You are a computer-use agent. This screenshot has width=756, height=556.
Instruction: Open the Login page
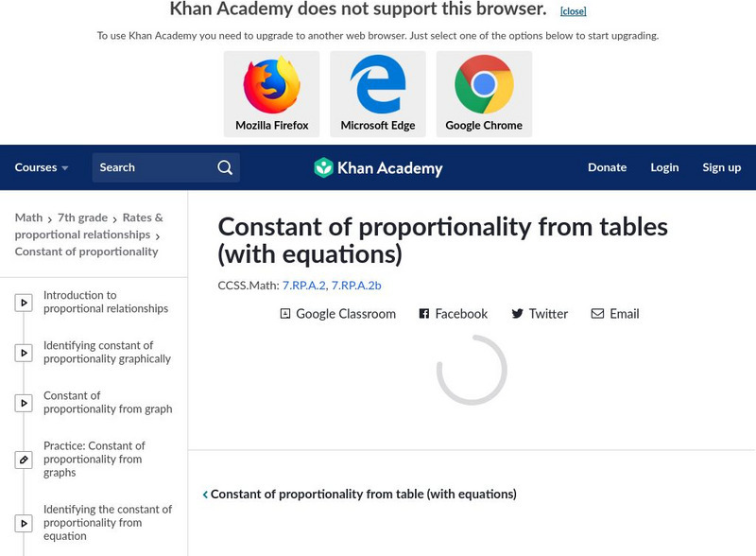664,167
